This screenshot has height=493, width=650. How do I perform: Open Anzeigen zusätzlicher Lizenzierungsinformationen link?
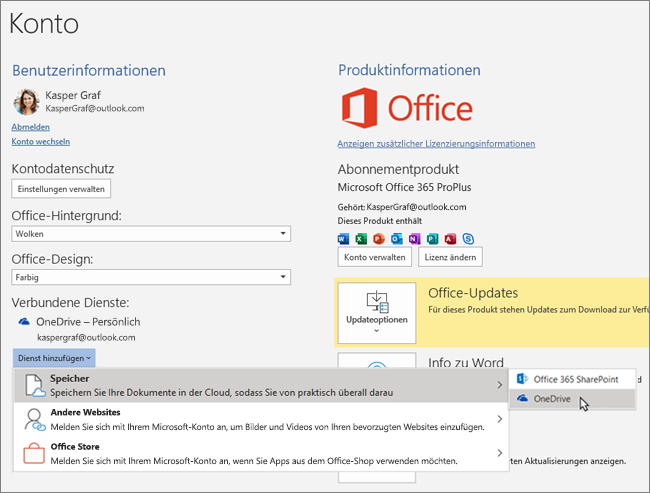click(x=436, y=144)
